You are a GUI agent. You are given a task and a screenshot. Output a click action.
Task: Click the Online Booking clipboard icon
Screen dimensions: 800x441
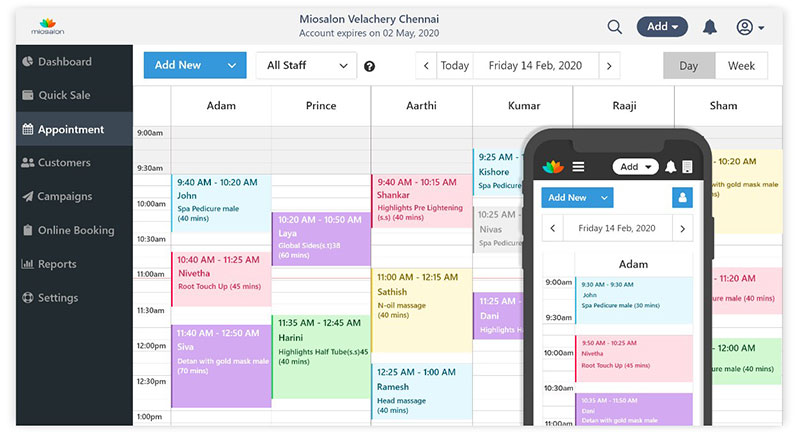tap(28, 230)
